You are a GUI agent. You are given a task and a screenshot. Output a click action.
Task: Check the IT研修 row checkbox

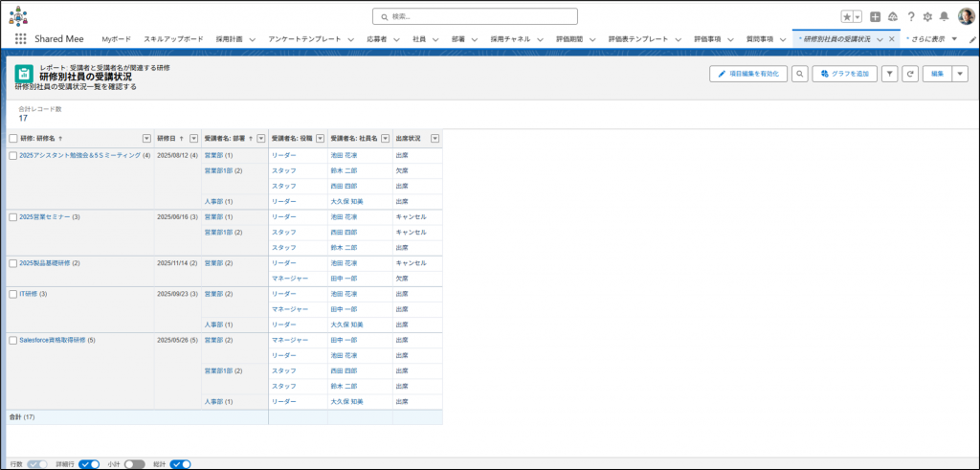coord(12,294)
